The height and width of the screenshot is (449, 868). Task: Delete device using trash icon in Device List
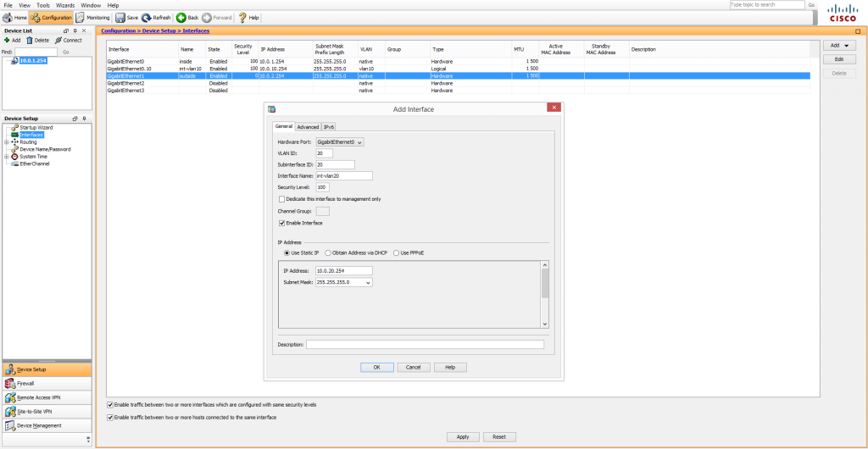tap(37, 41)
